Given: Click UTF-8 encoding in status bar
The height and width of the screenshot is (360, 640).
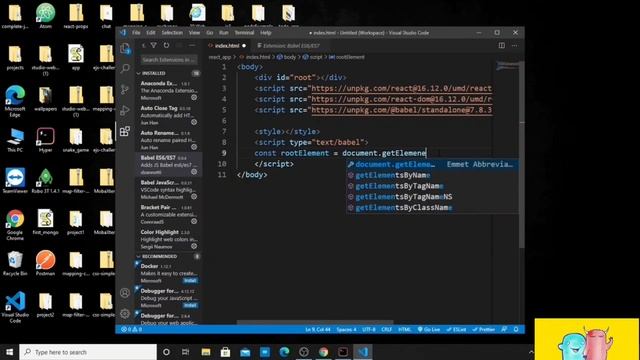Looking at the screenshot, I should click(369, 329).
